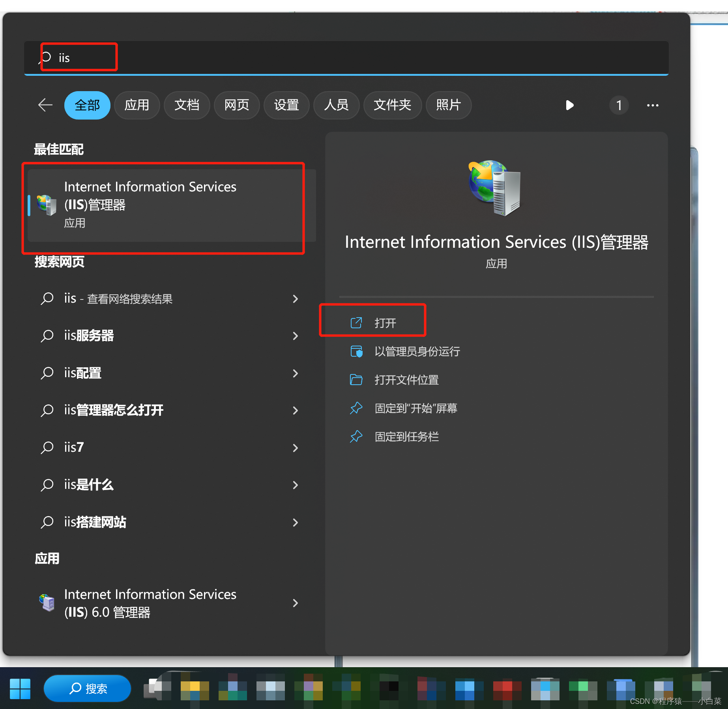728x709 pixels.
Task: Click the 打开 open-external icon
Action: [x=356, y=323]
